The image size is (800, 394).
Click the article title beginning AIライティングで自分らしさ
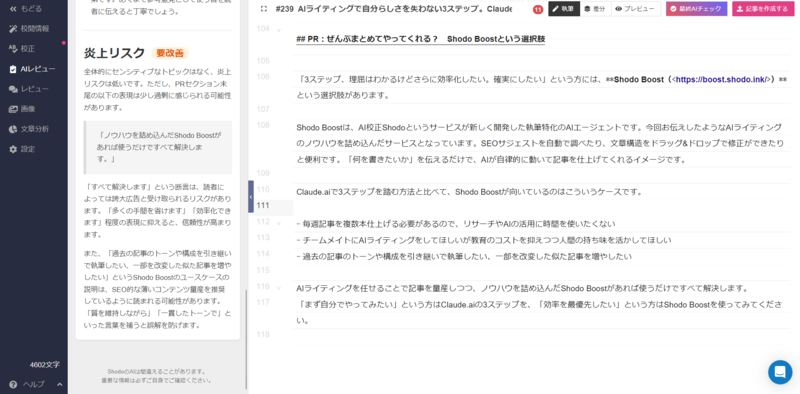coord(404,9)
